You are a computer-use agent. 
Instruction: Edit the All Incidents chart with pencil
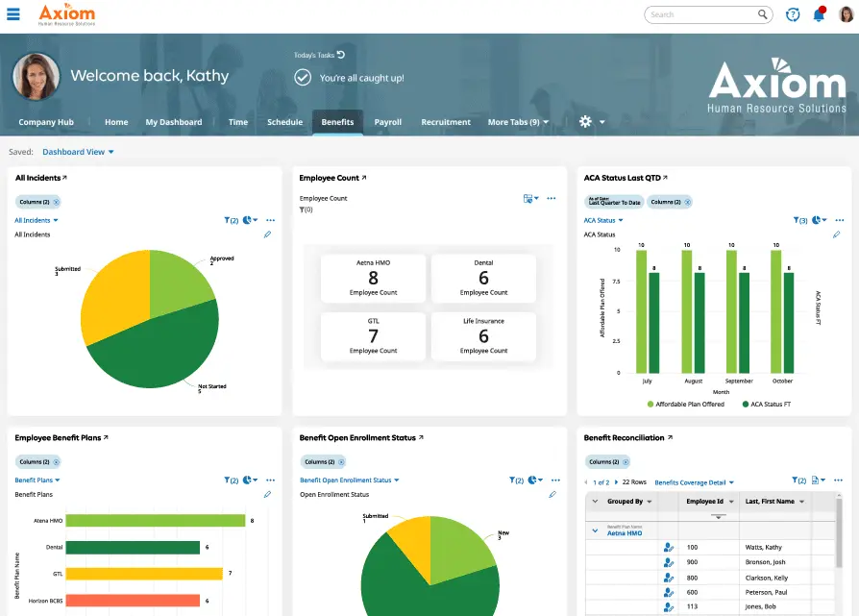(267, 234)
